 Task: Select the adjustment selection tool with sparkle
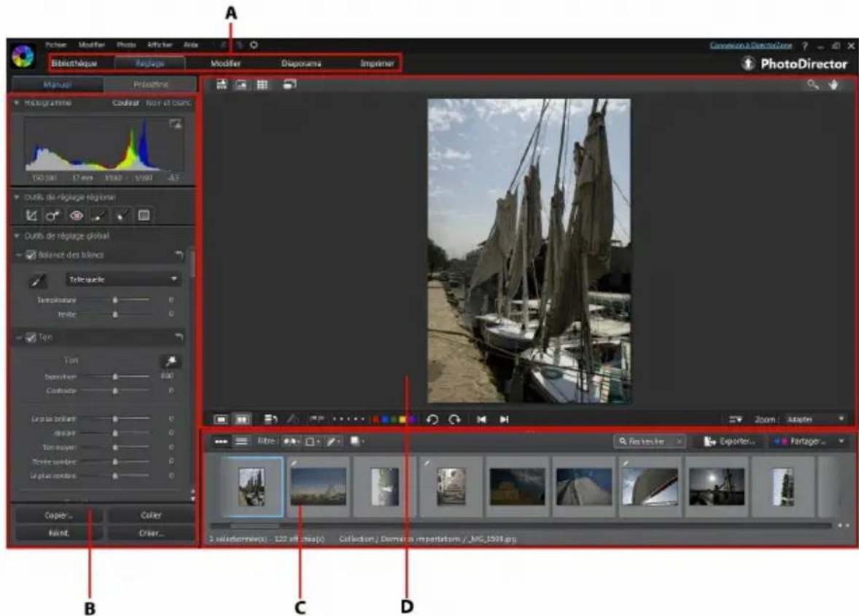pyautogui.click(x=122, y=215)
